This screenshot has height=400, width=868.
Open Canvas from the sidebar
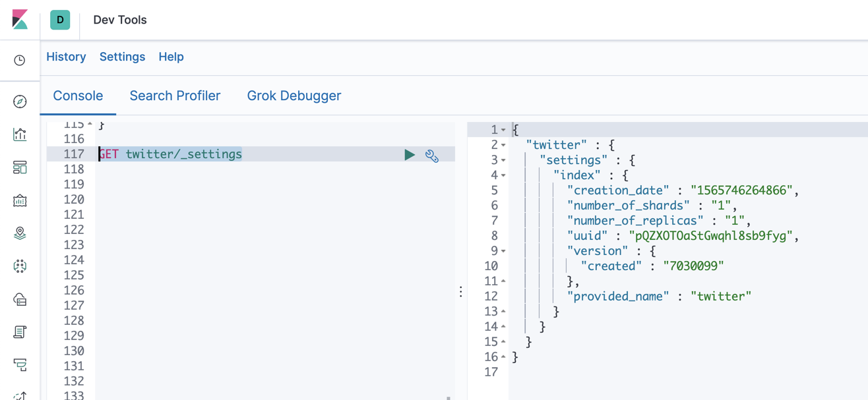tap(19, 200)
